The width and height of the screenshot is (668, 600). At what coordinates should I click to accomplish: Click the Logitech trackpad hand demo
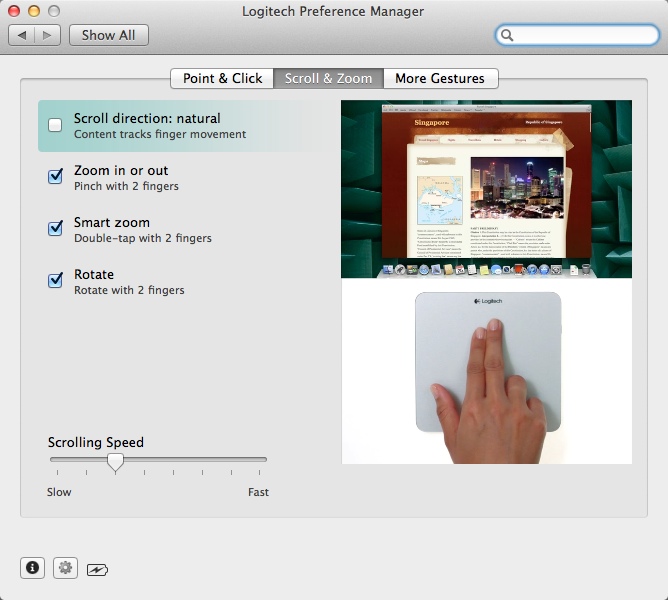[487, 371]
